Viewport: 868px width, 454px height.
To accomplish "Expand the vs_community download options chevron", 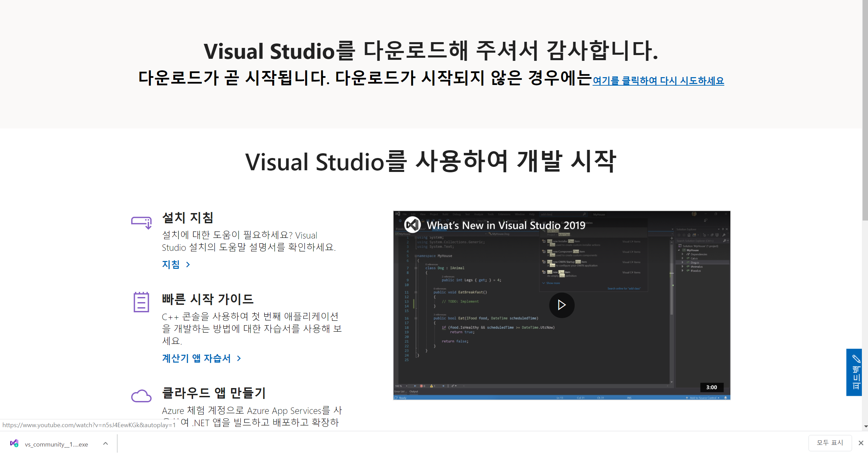I will 105,443.
